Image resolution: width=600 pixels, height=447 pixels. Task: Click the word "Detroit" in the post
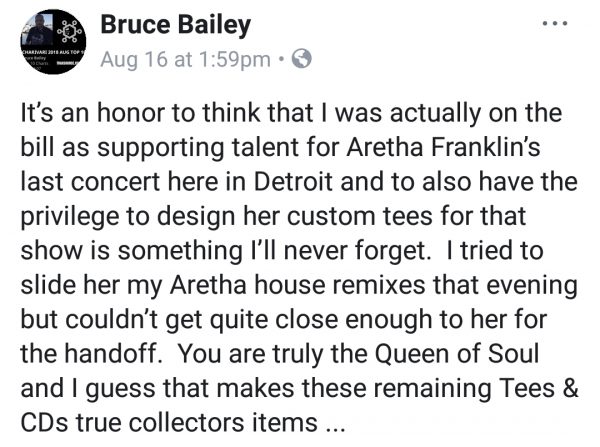coord(293,181)
